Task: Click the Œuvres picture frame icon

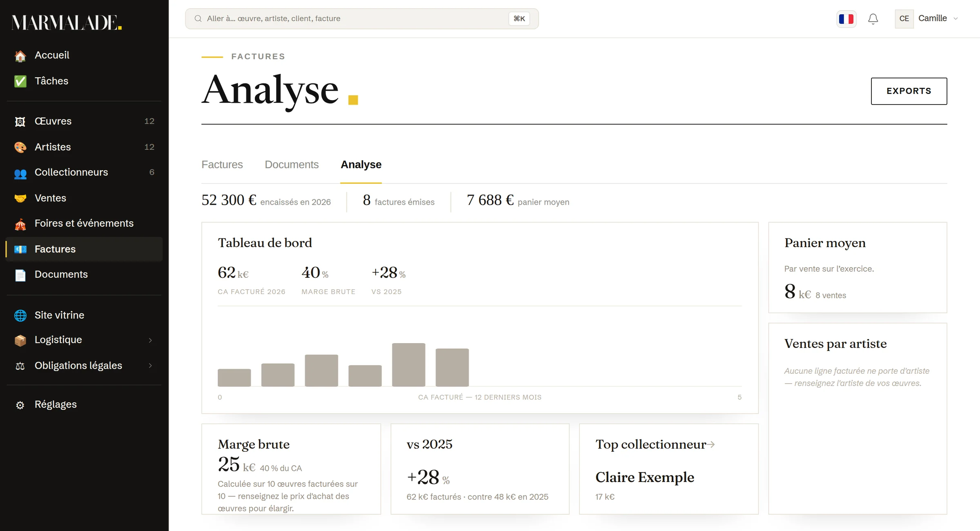Action: tap(20, 122)
